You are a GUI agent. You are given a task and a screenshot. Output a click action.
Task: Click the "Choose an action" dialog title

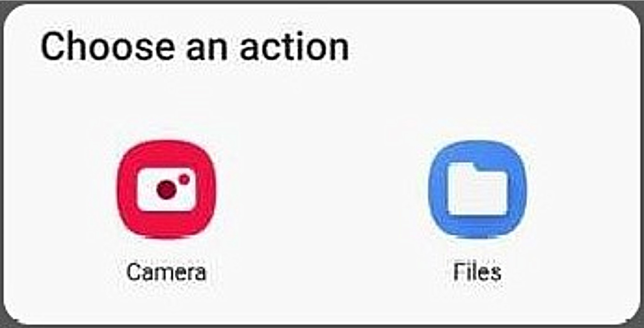pos(195,46)
